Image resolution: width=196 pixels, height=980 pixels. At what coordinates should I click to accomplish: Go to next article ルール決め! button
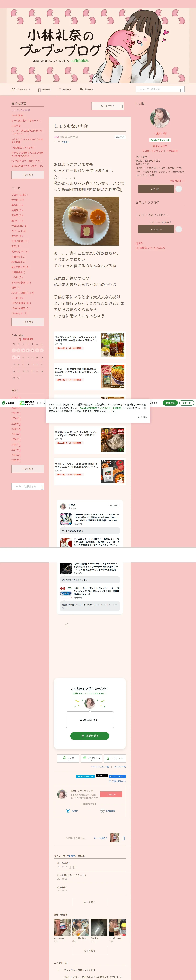click(x=108, y=106)
